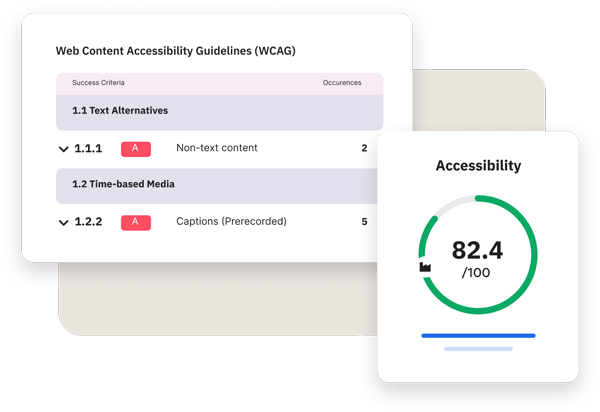Click the occurrence count 5 for Captions
The height and width of the screenshot is (412, 600).
tap(364, 221)
